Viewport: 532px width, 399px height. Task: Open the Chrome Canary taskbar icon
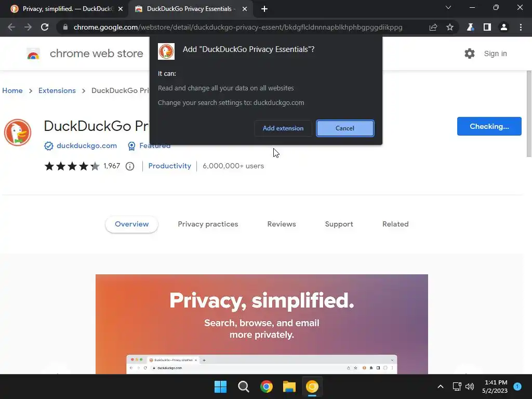point(312,387)
